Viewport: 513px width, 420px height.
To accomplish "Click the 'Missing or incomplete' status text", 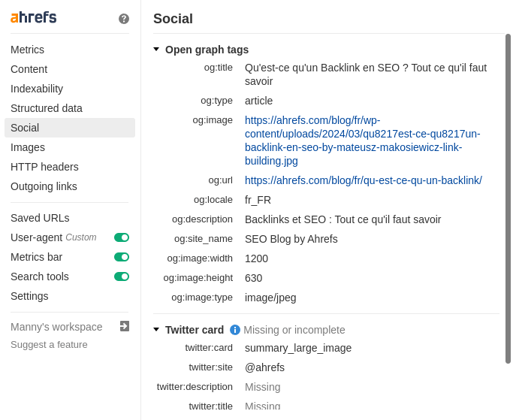I will [294, 330].
